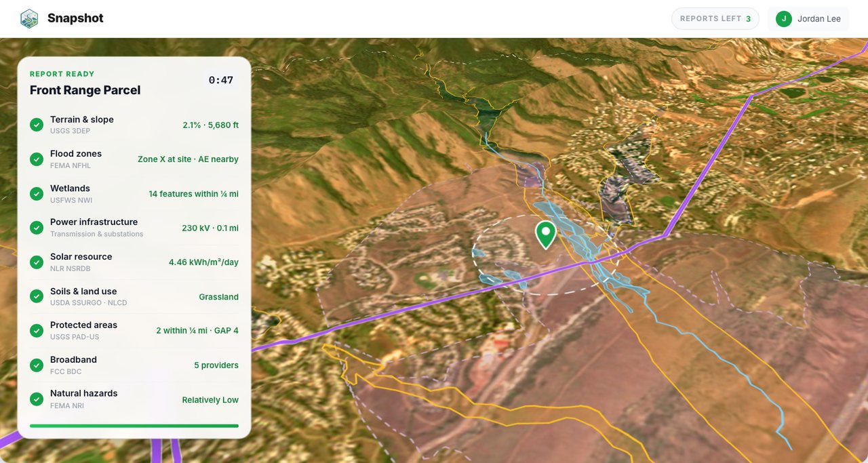Click Jordan Lee's avatar circle
Viewport: 868px width, 463px height.
784,19
